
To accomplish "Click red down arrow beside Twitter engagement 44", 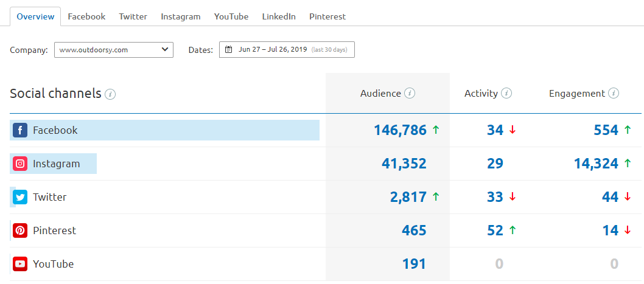I will [x=627, y=197].
